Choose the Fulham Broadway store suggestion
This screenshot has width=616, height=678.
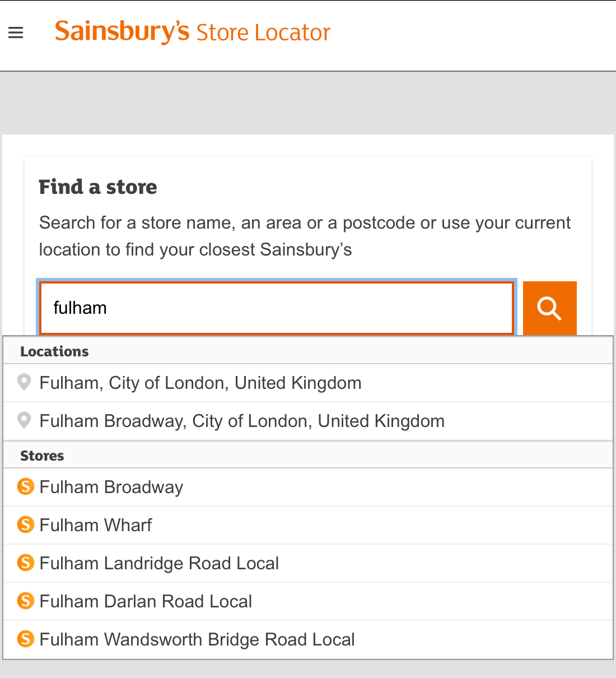(308, 487)
